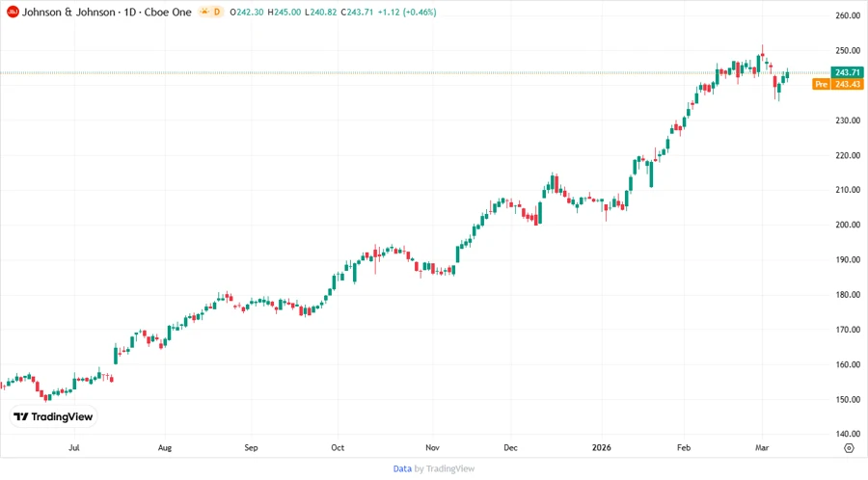Viewport: 868px width, 480px height.
Task: Select the Pre 243.43 pre-market label
Action: 838,84
